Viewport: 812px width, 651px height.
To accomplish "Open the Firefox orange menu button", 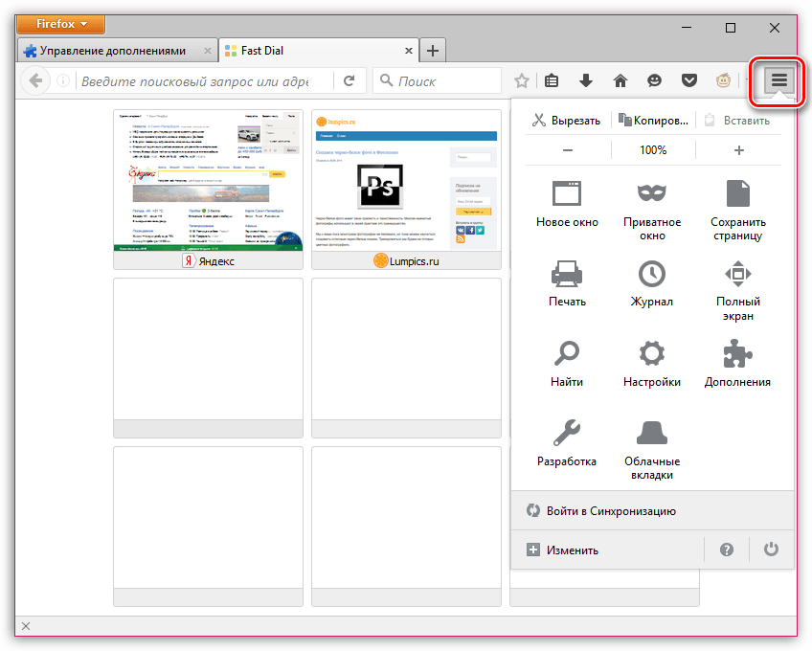I will click(x=60, y=24).
